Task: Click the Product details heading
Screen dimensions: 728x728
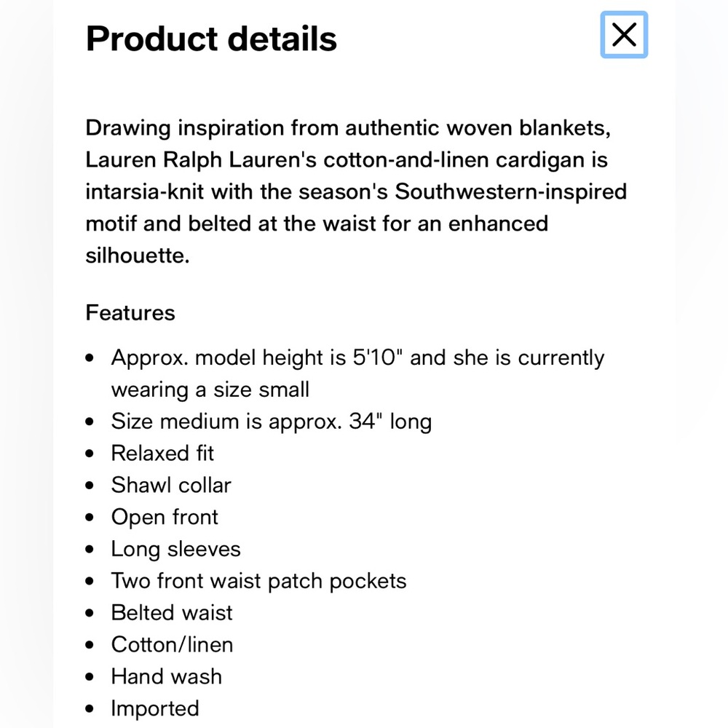Action: pyautogui.click(x=211, y=39)
